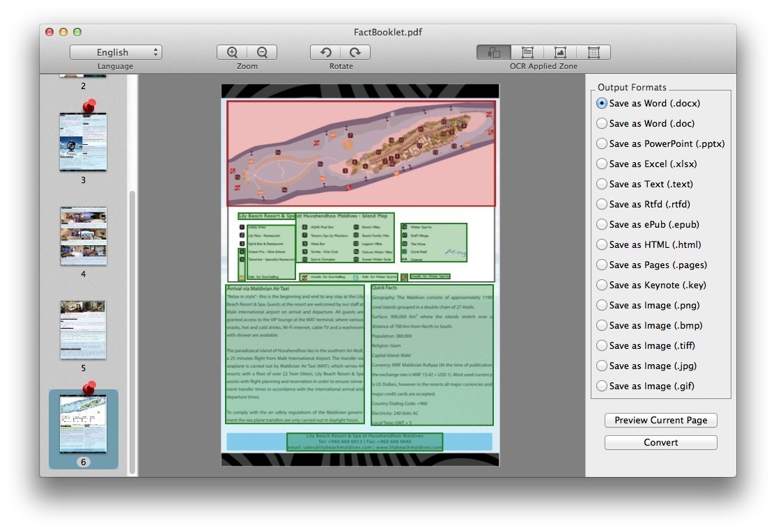The width and height of the screenshot is (776, 532).
Task: Zoom out of the document
Action: pos(262,52)
